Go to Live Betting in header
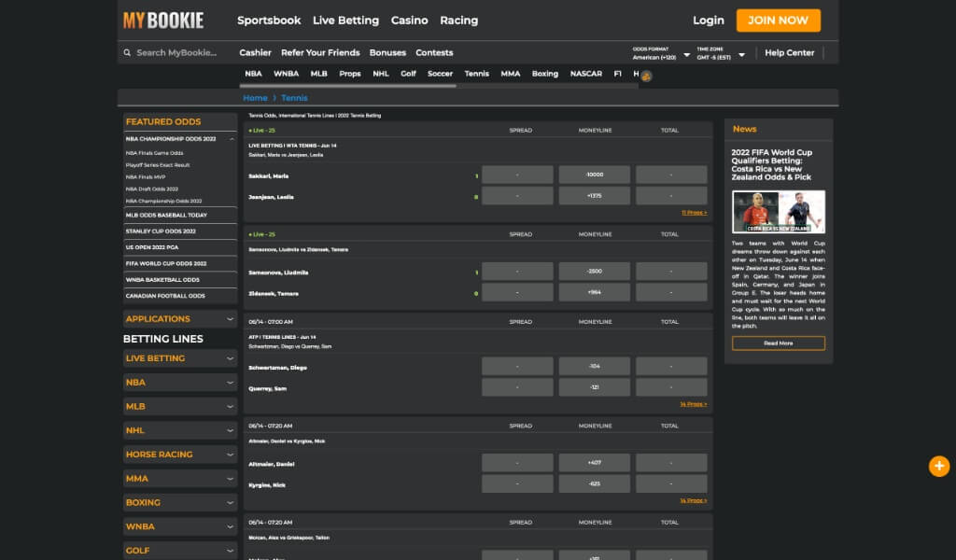Viewport: 956px width, 560px height. click(345, 21)
